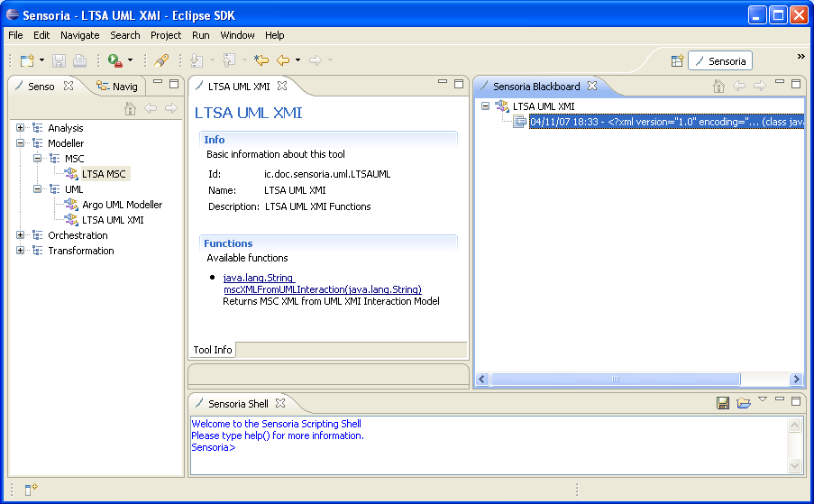Close the Senso view tab
Viewport: 814px width, 504px height.
[x=69, y=86]
